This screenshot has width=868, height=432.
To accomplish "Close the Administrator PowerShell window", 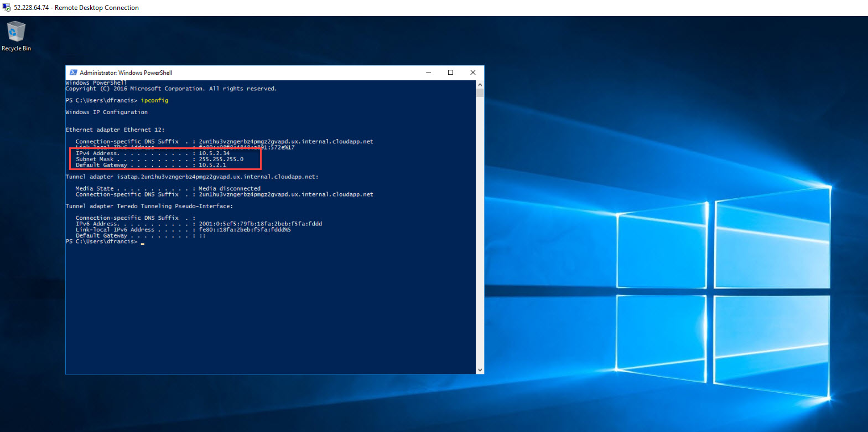I will (472, 73).
